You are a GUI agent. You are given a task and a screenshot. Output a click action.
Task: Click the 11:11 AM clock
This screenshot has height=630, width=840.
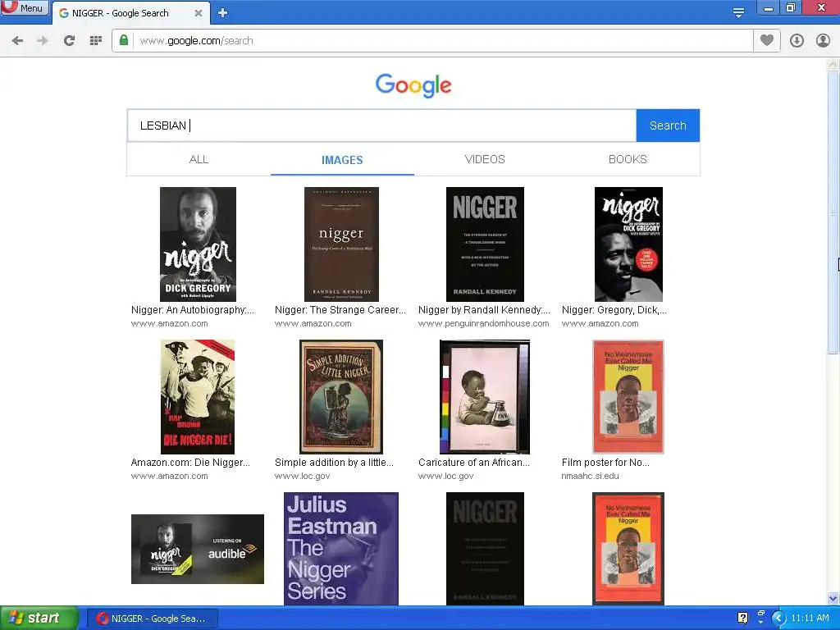[x=810, y=619]
